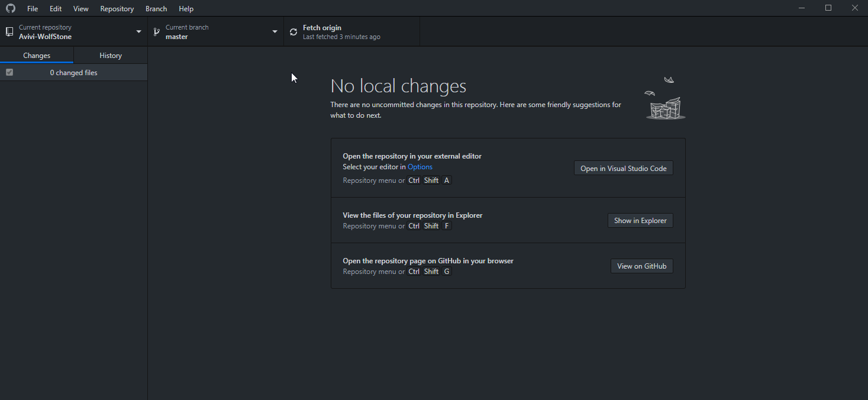Click Open the repository in your external editor text

pyautogui.click(x=412, y=156)
